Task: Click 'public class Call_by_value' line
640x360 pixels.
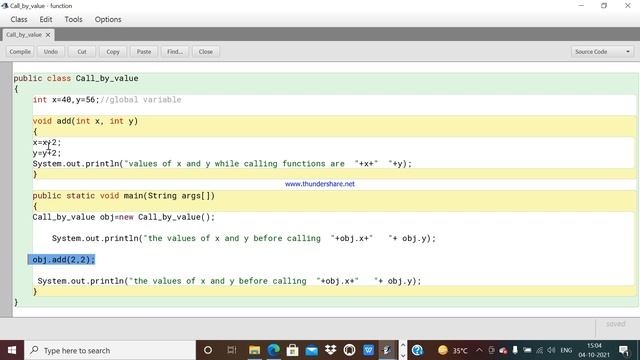Action: [76, 78]
